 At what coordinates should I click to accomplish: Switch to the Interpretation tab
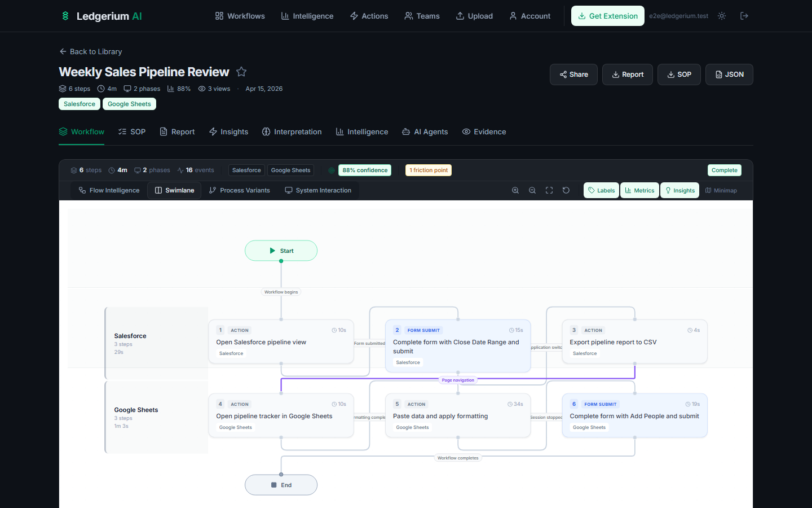point(292,132)
